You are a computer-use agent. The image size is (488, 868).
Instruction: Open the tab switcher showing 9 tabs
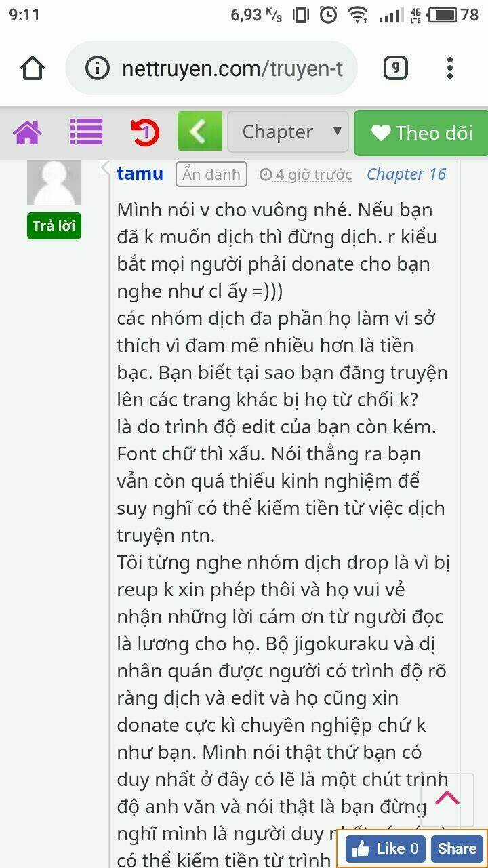click(395, 68)
